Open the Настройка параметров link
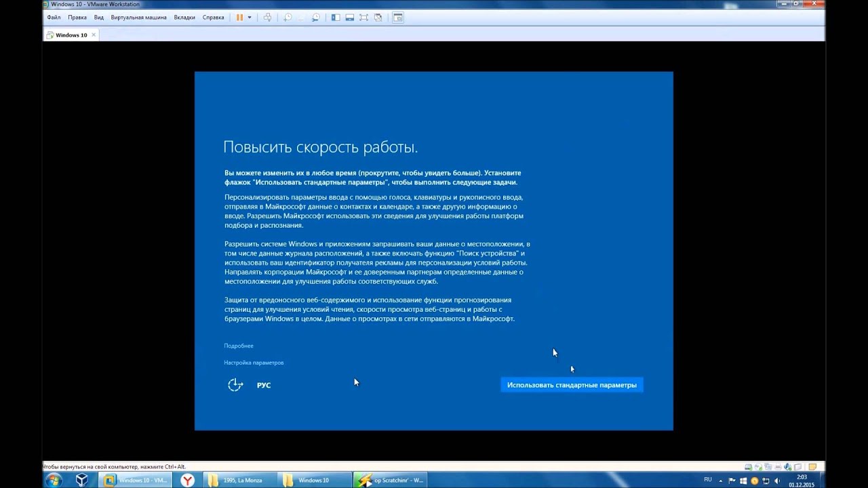The width and height of the screenshot is (868, 488). pyautogui.click(x=254, y=363)
